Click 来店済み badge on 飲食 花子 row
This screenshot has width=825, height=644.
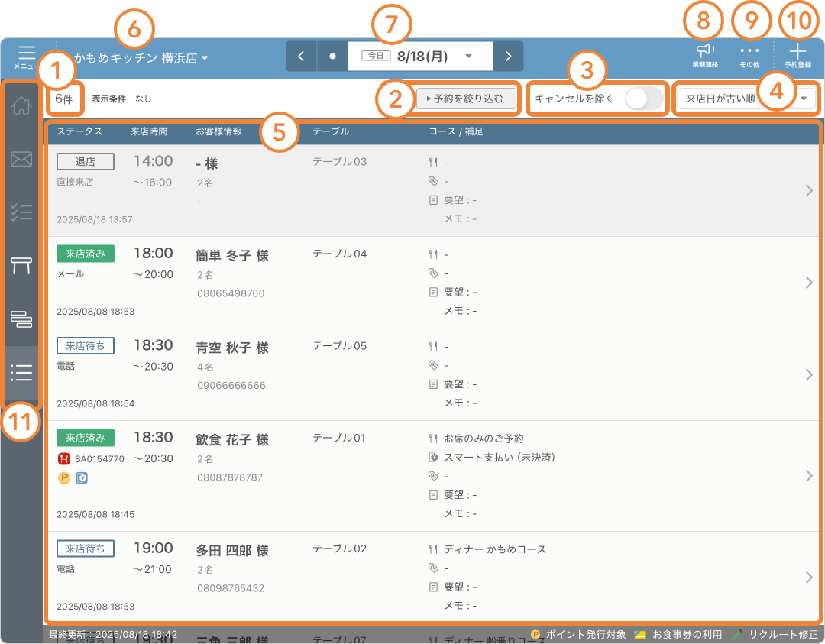pyautogui.click(x=86, y=438)
